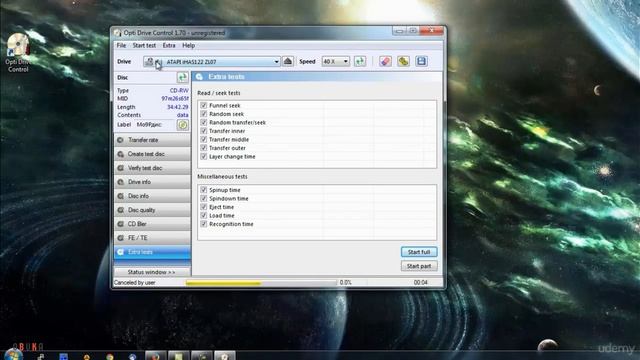Click the Start full button
The width and height of the screenshot is (640, 360).
coord(419,252)
